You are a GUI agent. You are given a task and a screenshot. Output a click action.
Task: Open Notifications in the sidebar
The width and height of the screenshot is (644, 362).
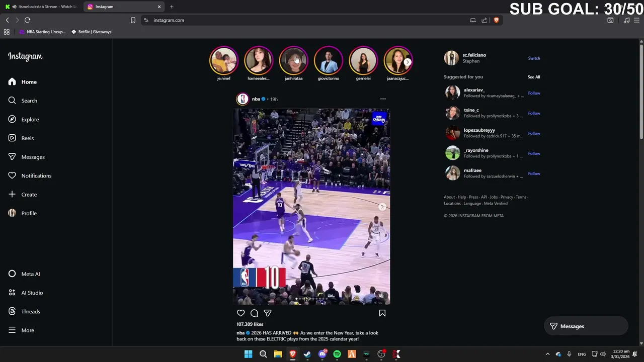click(x=30, y=175)
